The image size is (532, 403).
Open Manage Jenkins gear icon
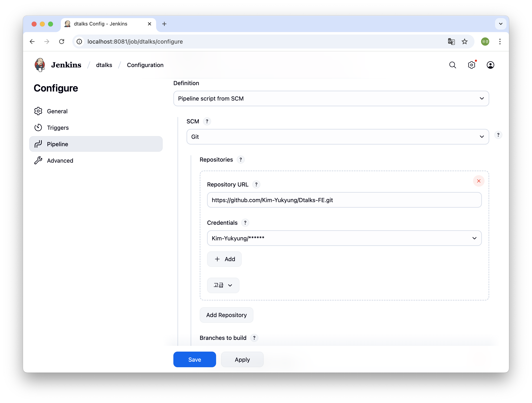tap(471, 65)
